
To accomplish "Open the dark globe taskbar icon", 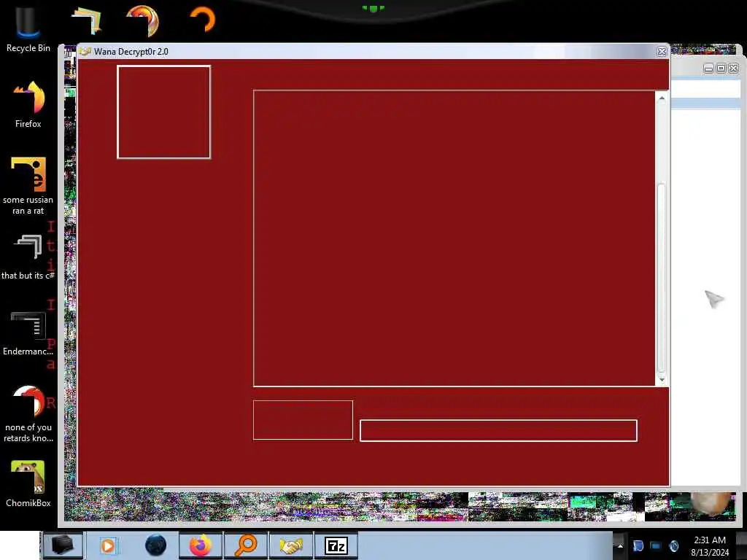I will click(x=156, y=545).
